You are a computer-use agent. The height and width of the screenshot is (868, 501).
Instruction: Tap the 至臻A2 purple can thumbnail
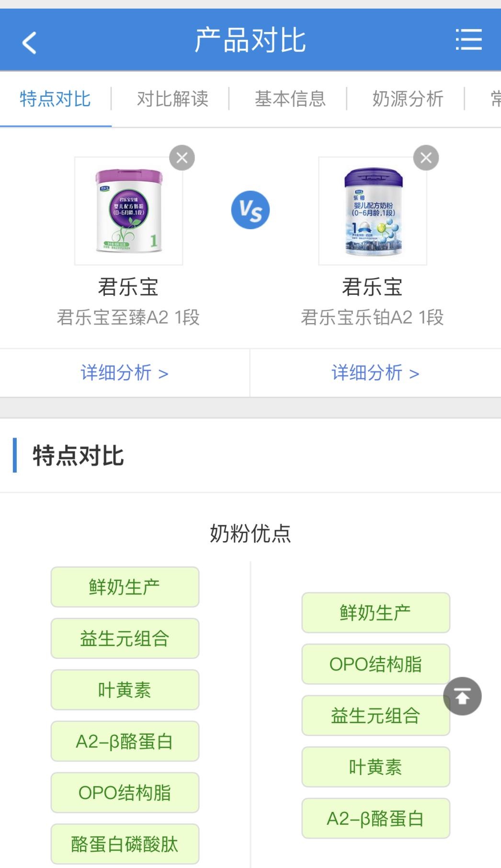(128, 211)
